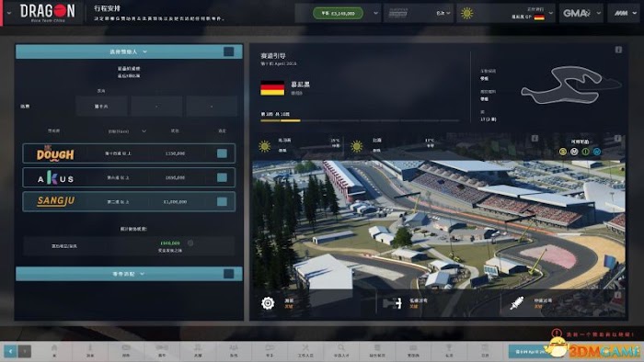The width and height of the screenshot is (644, 362).
Task: Click the info icon above the tyre compounds
Action: [x=617, y=138]
